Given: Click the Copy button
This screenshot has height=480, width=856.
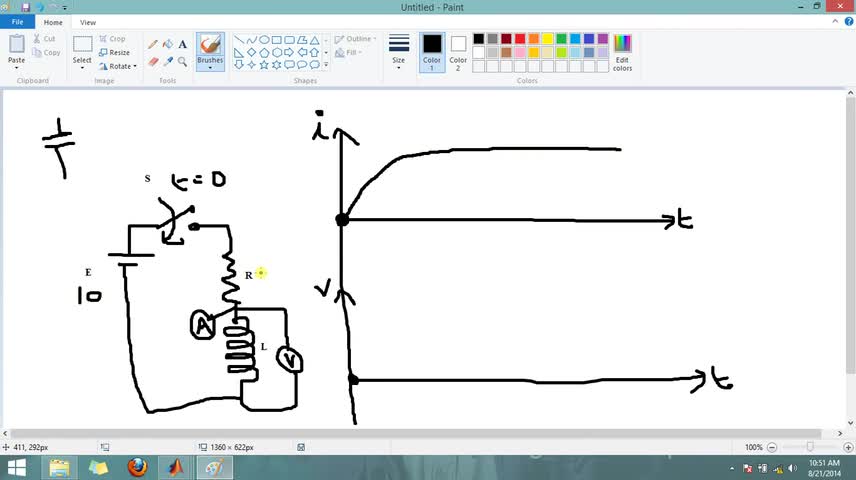Looking at the screenshot, I should [x=46, y=52].
